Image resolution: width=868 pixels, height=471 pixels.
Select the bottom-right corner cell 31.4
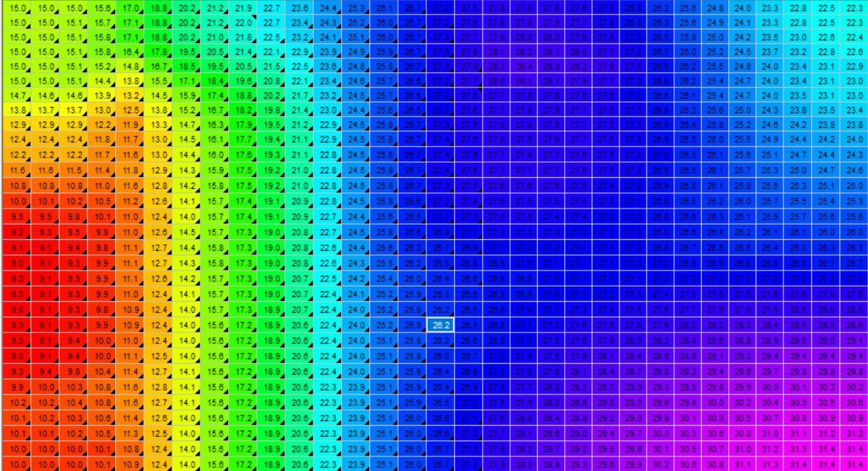[854, 464]
